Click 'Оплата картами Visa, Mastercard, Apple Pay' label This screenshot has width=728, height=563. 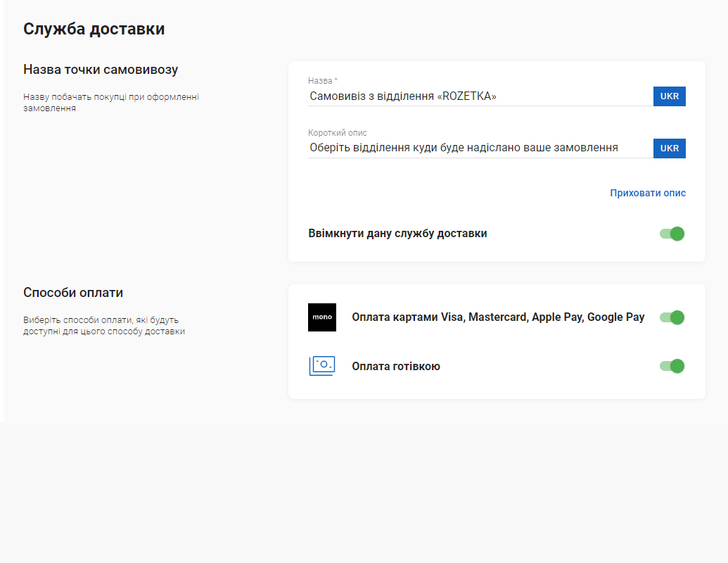pyautogui.click(x=498, y=317)
